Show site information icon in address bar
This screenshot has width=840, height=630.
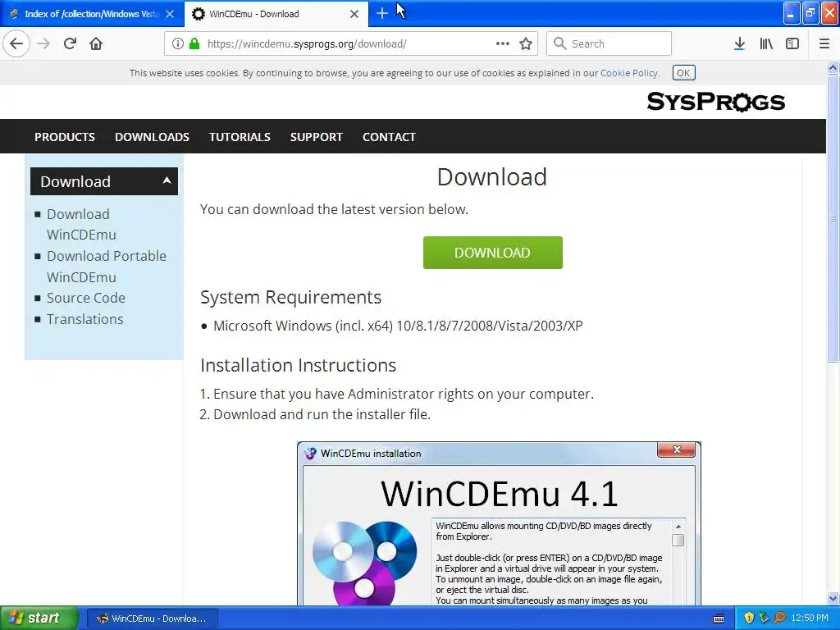[178, 43]
